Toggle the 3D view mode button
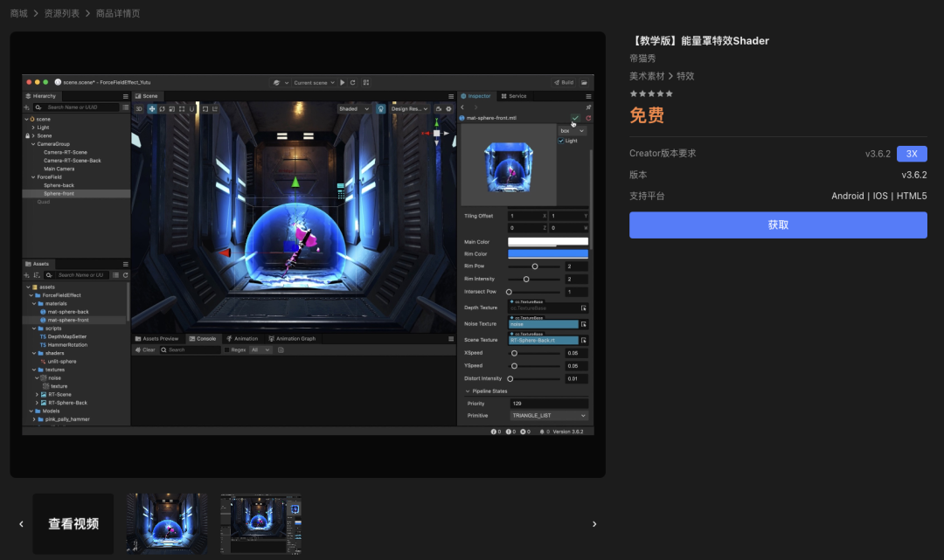Viewport: 944px width, 560px height. [x=139, y=109]
